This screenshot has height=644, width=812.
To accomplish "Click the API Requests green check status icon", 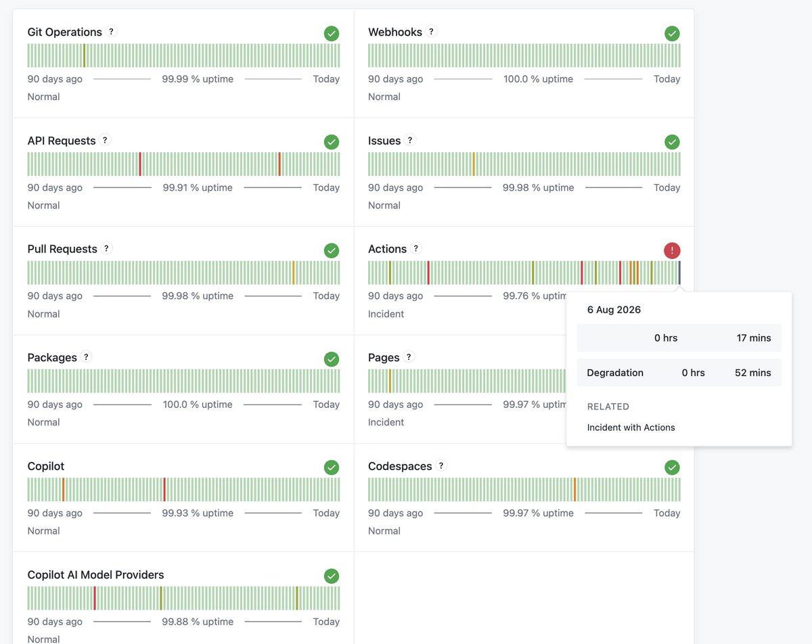I will [x=332, y=142].
